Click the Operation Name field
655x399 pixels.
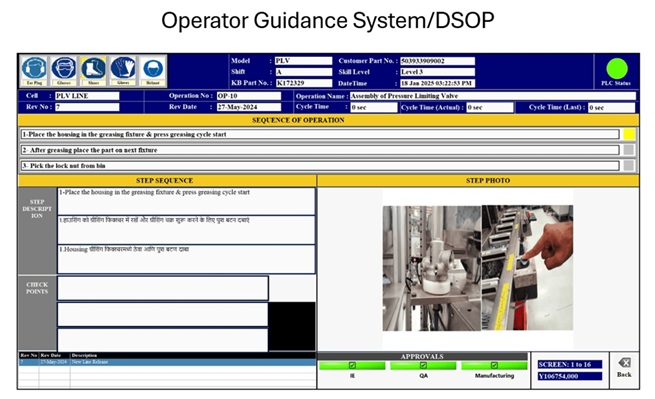click(x=493, y=96)
